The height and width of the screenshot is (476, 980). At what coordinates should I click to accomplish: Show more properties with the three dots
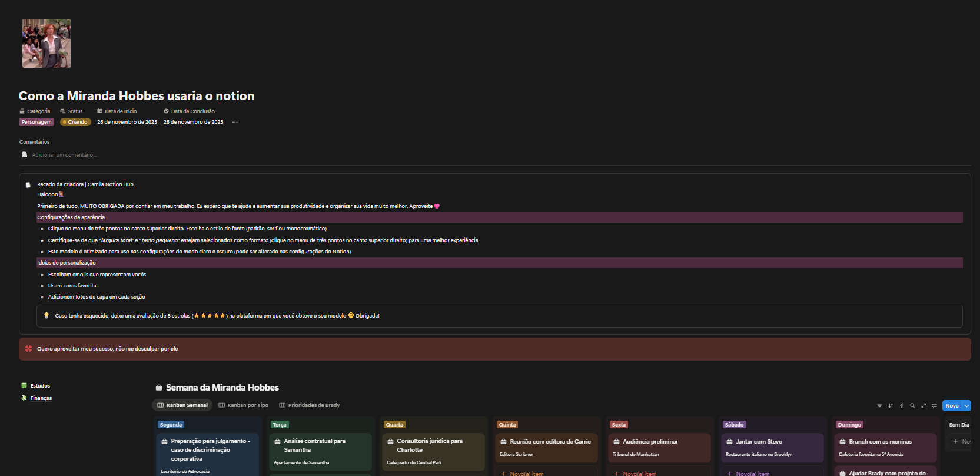tap(235, 123)
